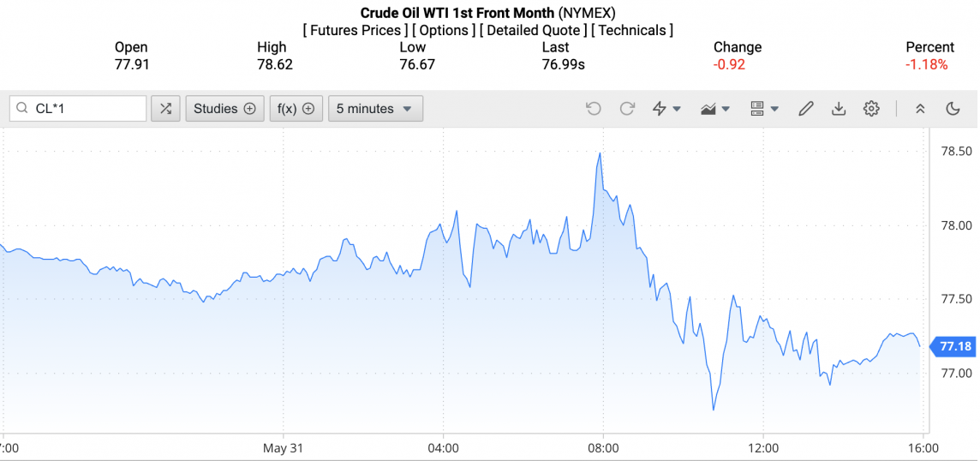980x461 pixels.
Task: Collapse the toolbar with double chevron
Action: (920, 109)
